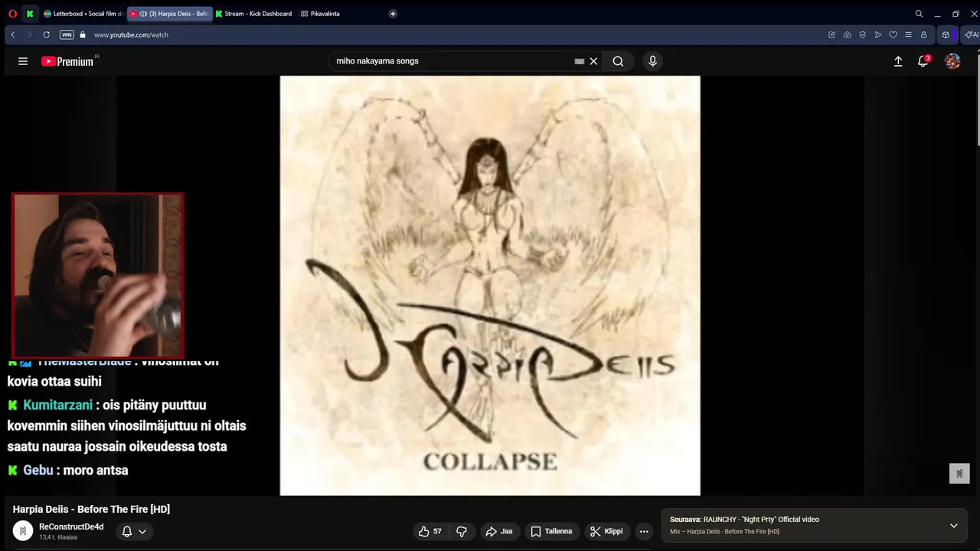This screenshot has height=551, width=980.
Task: Open YouTube notifications bell
Action: click(x=923, y=61)
